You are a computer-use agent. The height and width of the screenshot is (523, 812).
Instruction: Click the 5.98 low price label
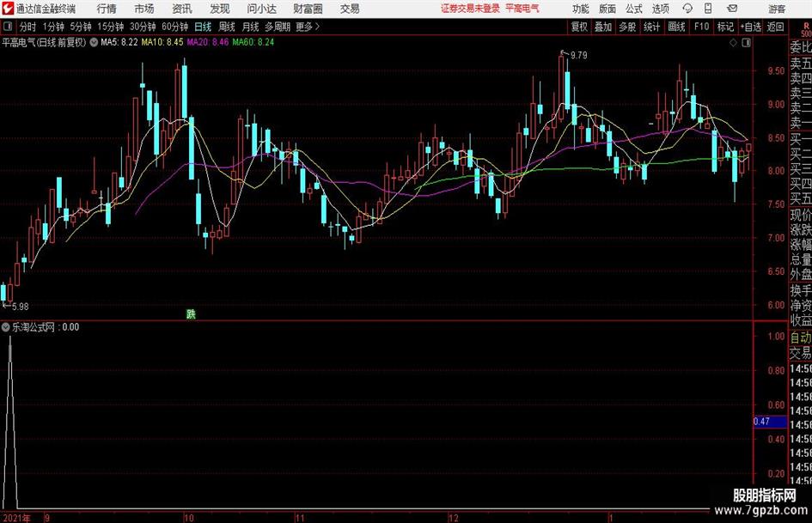[20, 307]
